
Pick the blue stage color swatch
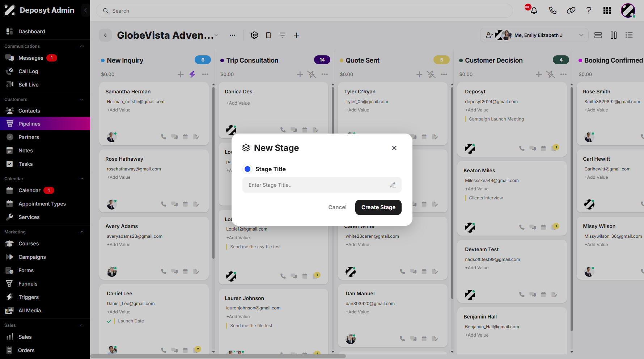(247, 169)
